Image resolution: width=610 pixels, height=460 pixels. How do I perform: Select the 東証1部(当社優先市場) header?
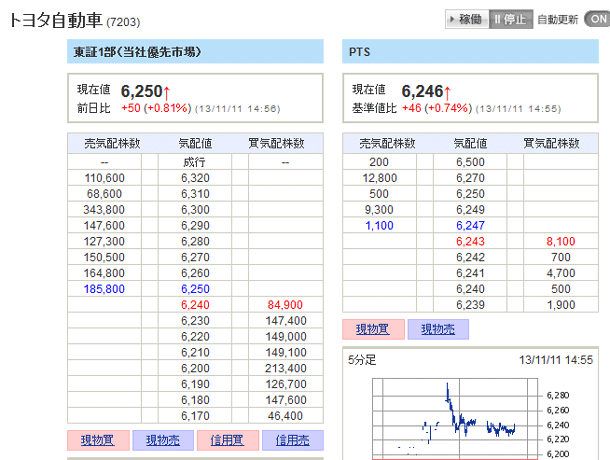point(195,51)
